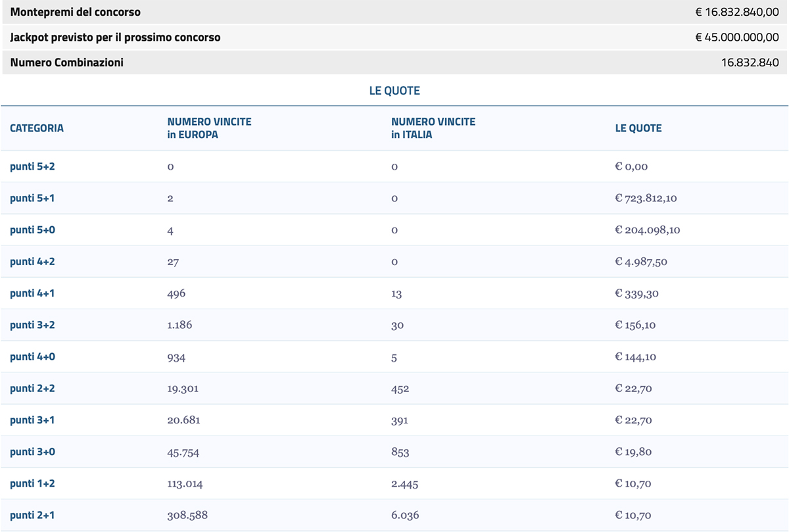Image resolution: width=789 pixels, height=532 pixels.
Task: Click Europe wins value 19.301
Action: 183,389
